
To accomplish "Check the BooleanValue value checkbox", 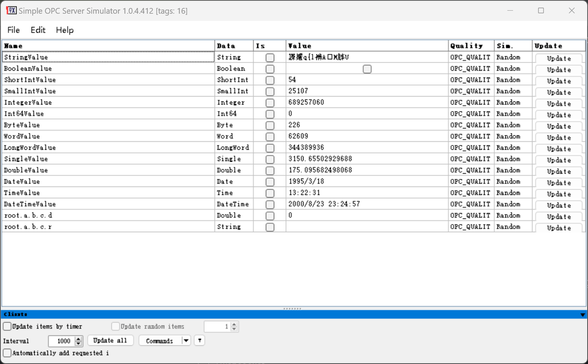I will (x=367, y=69).
